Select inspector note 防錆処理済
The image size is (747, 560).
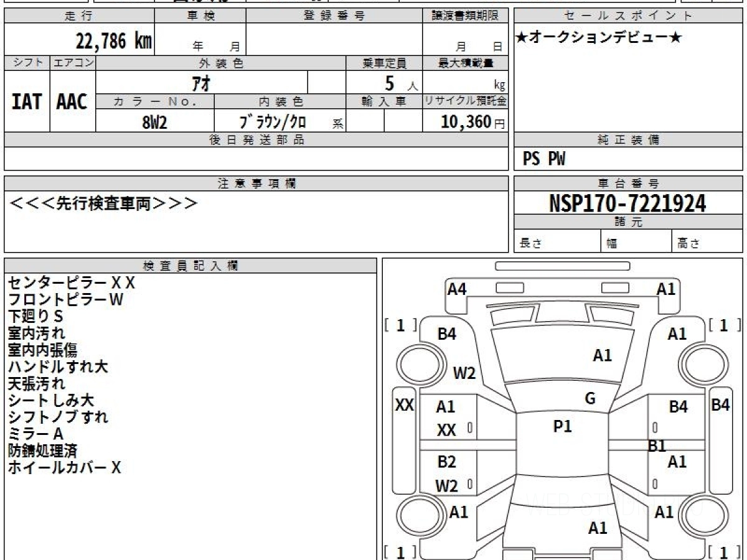tap(43, 451)
